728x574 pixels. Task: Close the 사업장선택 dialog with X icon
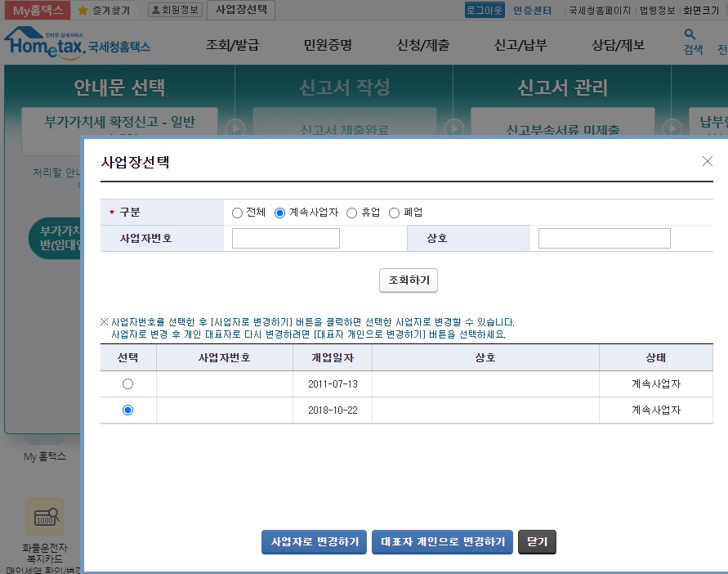coord(707,161)
